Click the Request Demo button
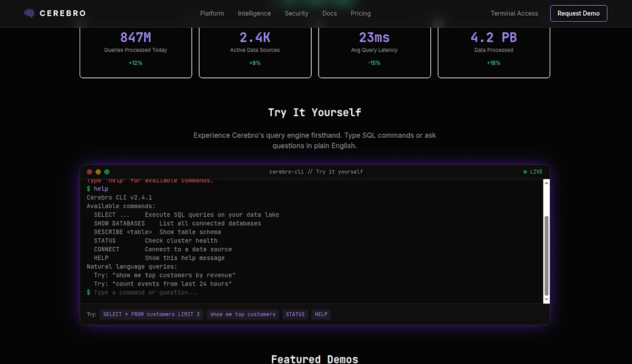 point(578,13)
